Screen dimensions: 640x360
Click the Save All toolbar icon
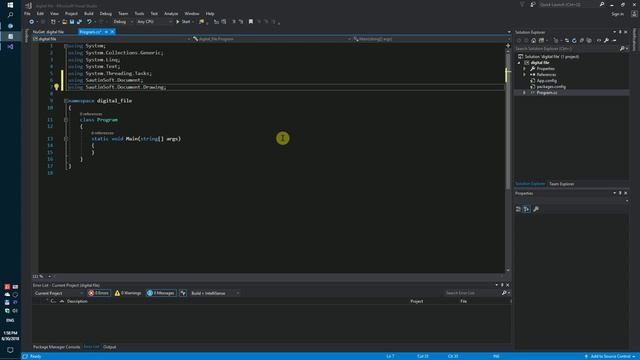pyautogui.click(x=79, y=22)
